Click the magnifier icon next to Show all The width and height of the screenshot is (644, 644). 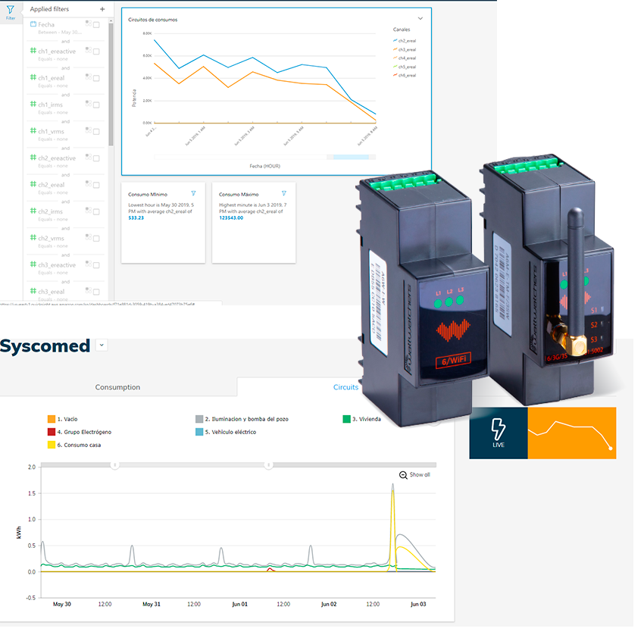tap(403, 475)
